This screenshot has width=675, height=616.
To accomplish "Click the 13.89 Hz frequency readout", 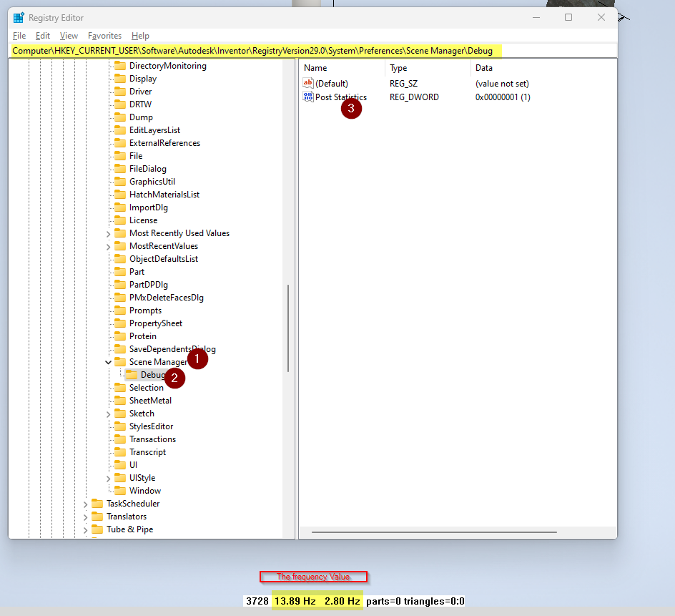I will pos(295,602).
